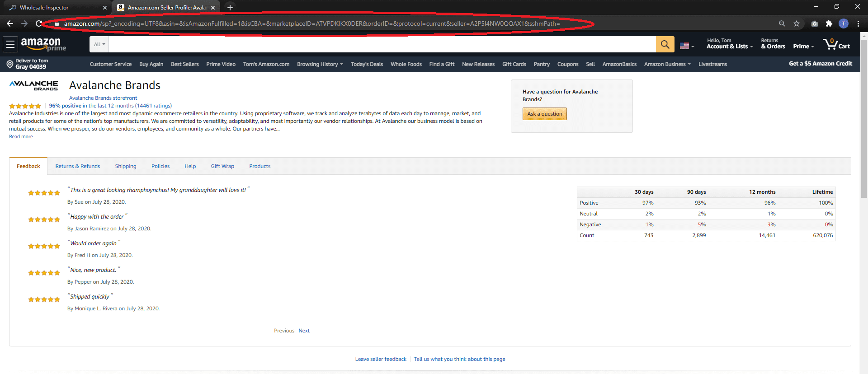868x374 pixels.
Task: Open the Gift Wrap tab
Action: 222,166
